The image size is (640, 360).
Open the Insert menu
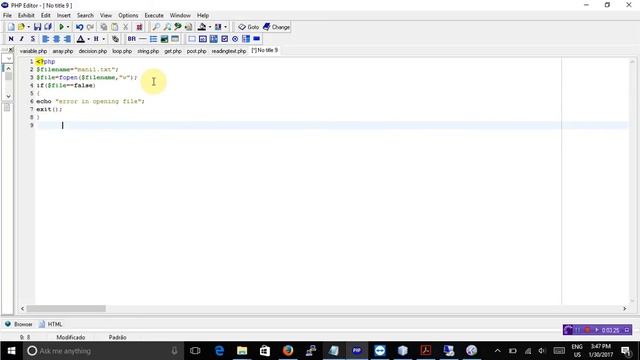tap(64, 15)
